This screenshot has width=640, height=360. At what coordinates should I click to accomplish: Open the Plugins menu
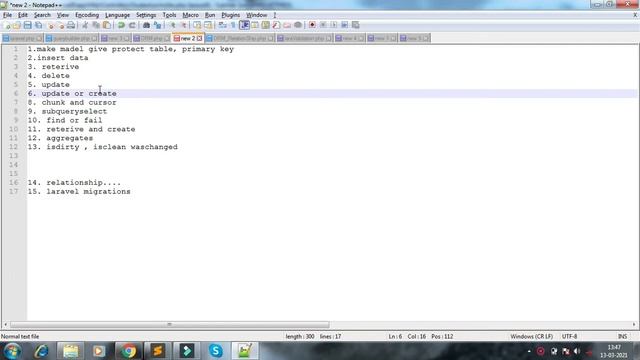[x=231, y=15]
